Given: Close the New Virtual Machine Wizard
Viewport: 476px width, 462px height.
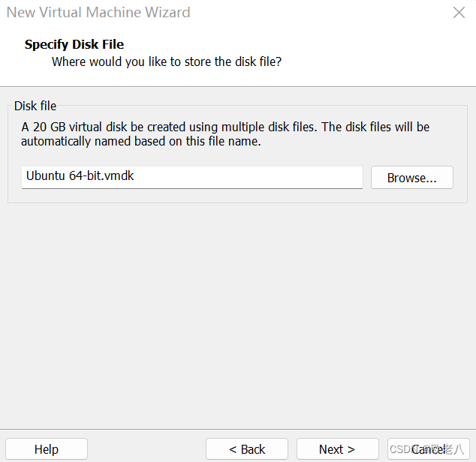Looking at the screenshot, I should pos(459,13).
